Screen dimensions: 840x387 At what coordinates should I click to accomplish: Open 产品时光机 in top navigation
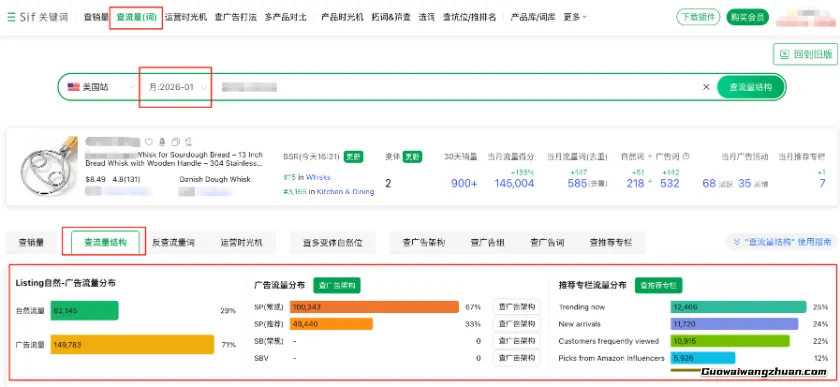342,17
